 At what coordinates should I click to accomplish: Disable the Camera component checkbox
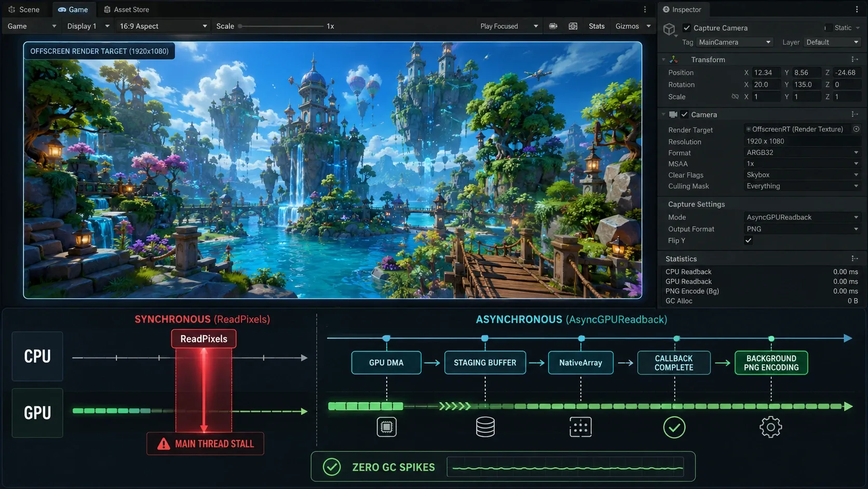pyautogui.click(x=684, y=114)
